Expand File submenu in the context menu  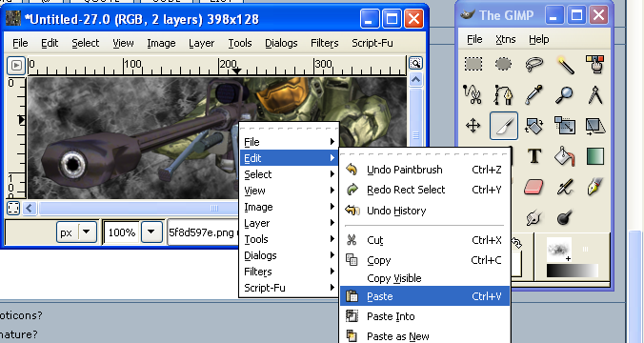tap(289, 142)
